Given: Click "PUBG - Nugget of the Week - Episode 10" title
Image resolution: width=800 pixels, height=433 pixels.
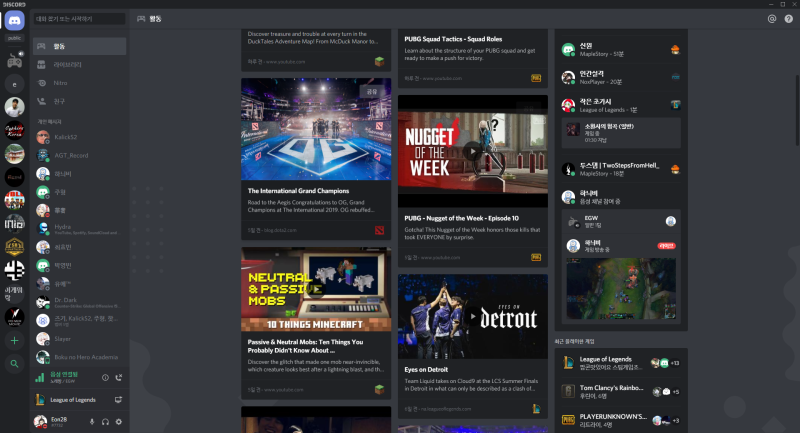Looking at the screenshot, I should [x=461, y=218].
